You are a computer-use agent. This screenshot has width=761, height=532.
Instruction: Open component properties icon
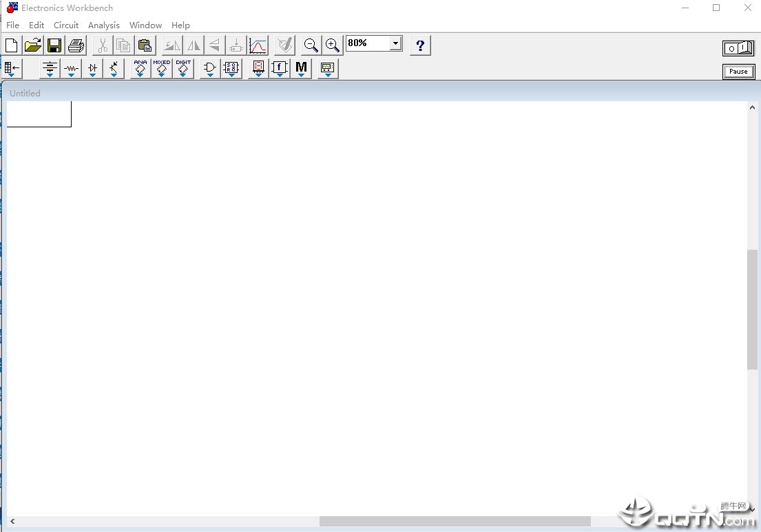tap(285, 45)
